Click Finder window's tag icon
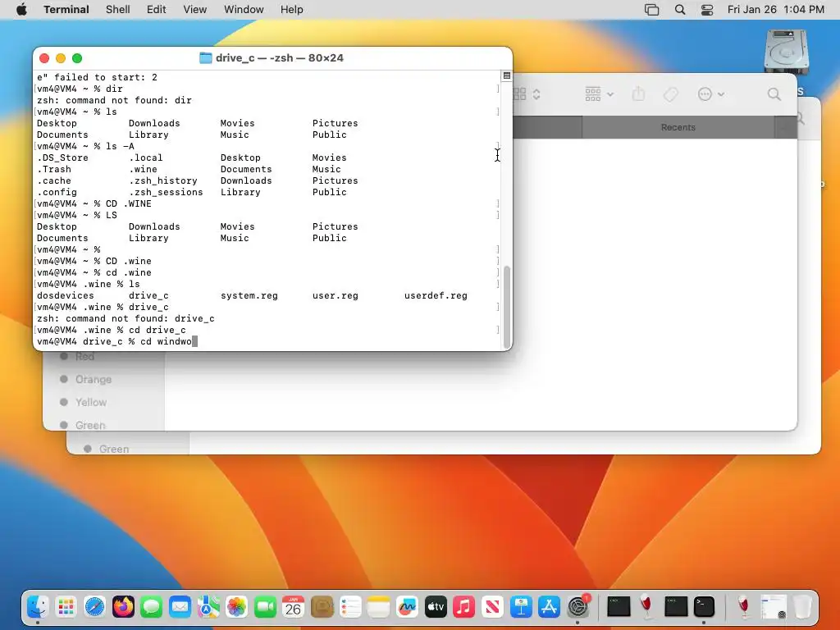Screen dimensions: 840x630 tap(671, 94)
